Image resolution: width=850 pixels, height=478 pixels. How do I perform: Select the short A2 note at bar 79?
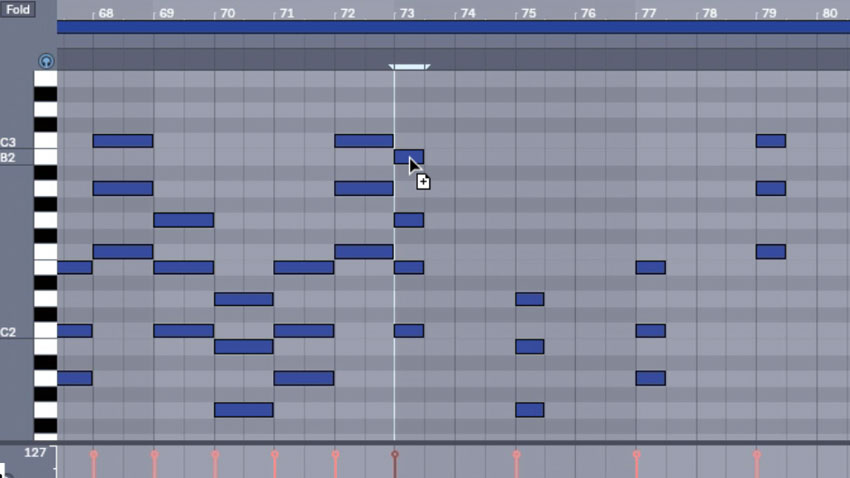(771, 189)
